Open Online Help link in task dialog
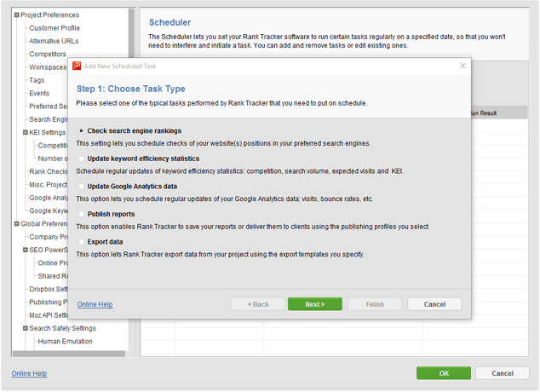 coord(95,304)
